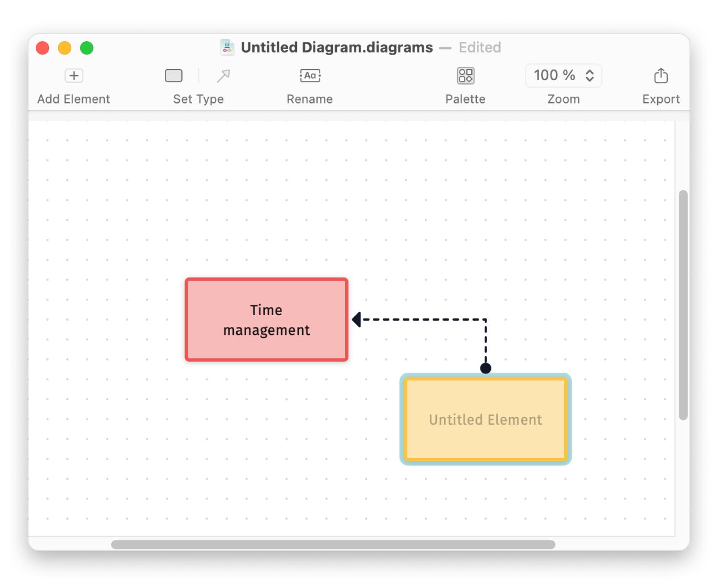
Task: Click the Untitled Diagram.diagrams title
Action: [337, 47]
